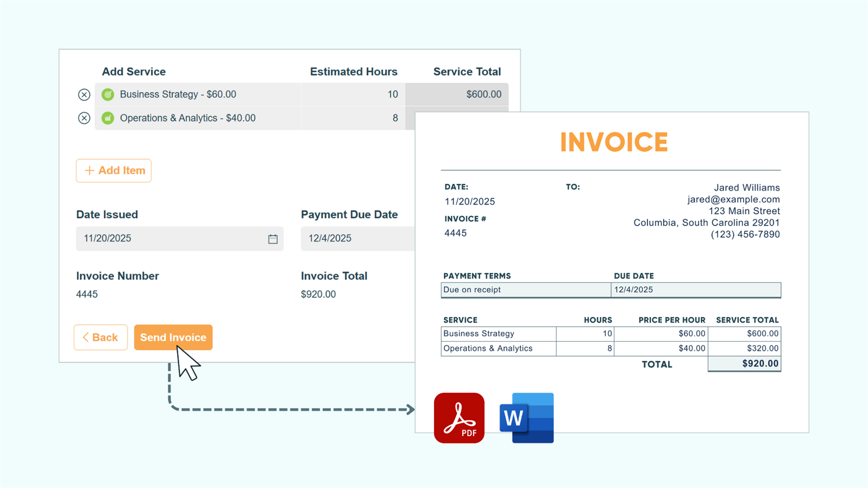
Task: Click the green target icon beside Business Strategy
Action: coord(107,94)
